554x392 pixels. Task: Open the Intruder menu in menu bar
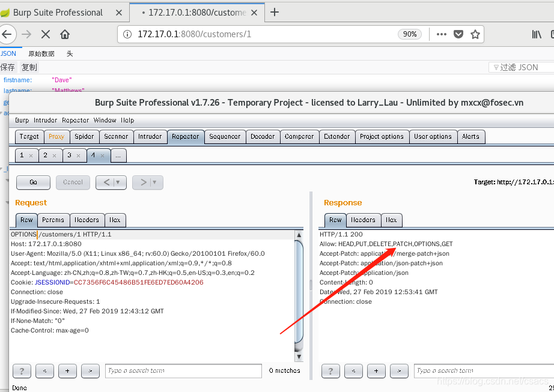pyautogui.click(x=45, y=120)
